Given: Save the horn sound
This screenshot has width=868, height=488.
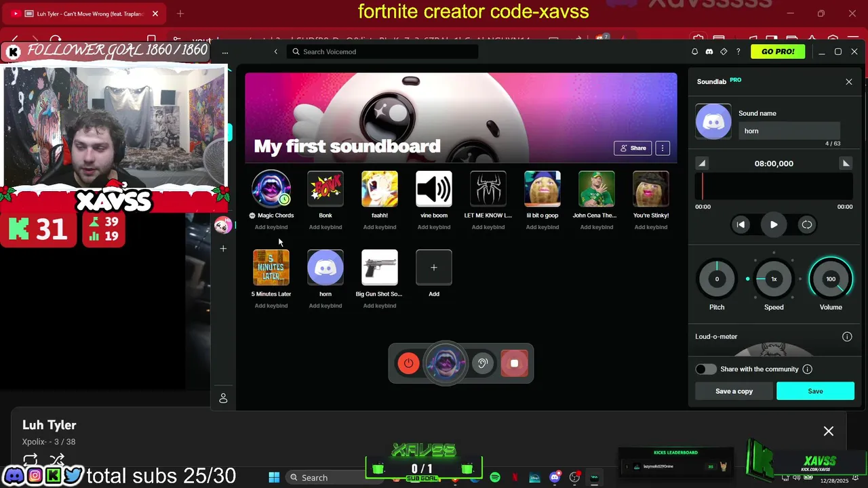Looking at the screenshot, I should (x=815, y=391).
